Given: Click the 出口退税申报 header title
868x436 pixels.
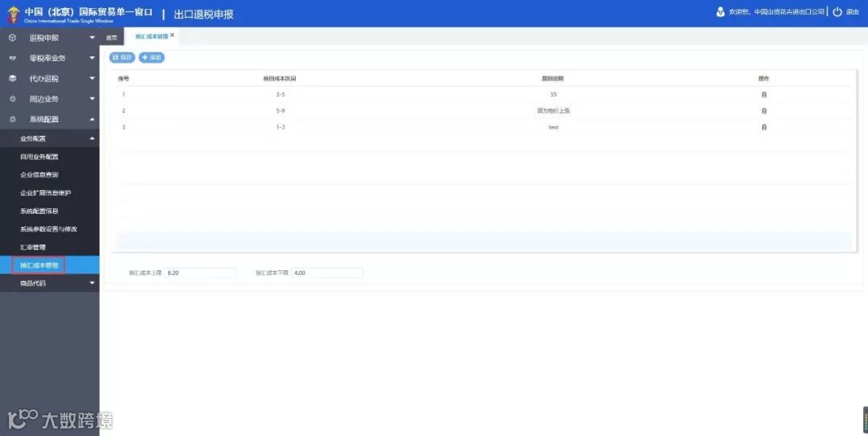Looking at the screenshot, I should point(203,14).
